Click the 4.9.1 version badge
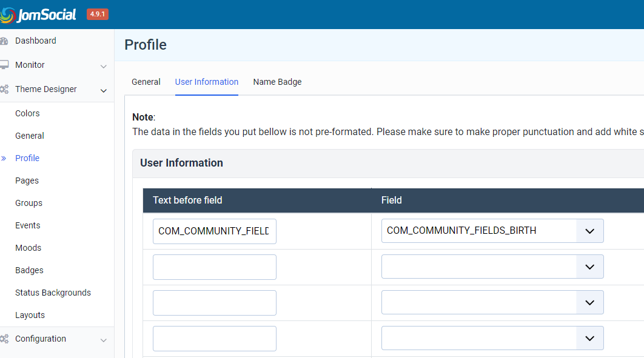The width and height of the screenshot is (644, 358). pyautogui.click(x=98, y=14)
